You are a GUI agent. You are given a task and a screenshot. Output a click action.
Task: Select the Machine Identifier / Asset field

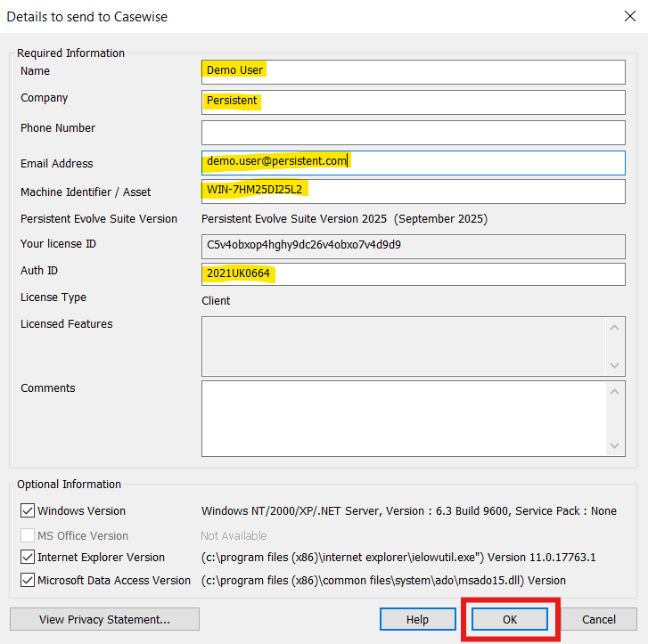[x=414, y=192]
